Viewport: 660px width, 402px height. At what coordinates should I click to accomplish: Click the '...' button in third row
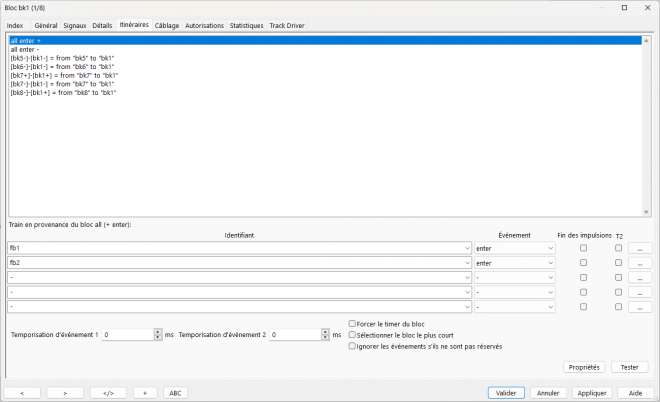click(x=640, y=278)
